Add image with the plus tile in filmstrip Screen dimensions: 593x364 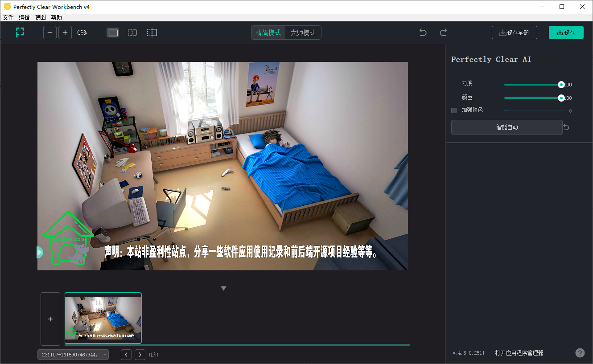click(x=50, y=319)
